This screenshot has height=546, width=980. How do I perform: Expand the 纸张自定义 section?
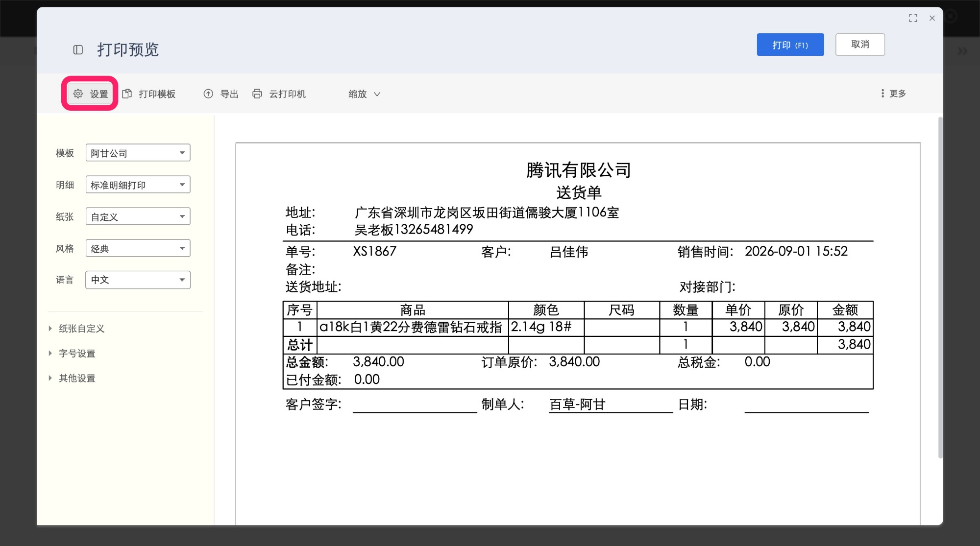point(77,329)
